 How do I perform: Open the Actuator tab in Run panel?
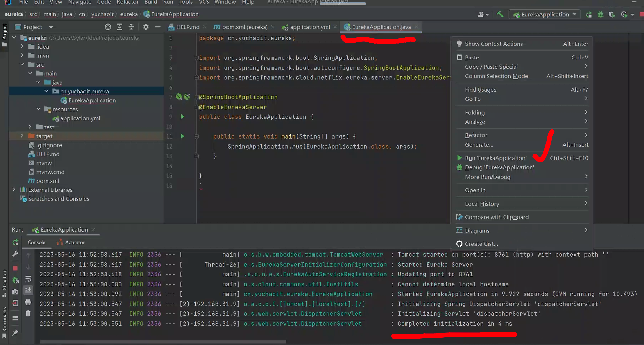pos(75,242)
